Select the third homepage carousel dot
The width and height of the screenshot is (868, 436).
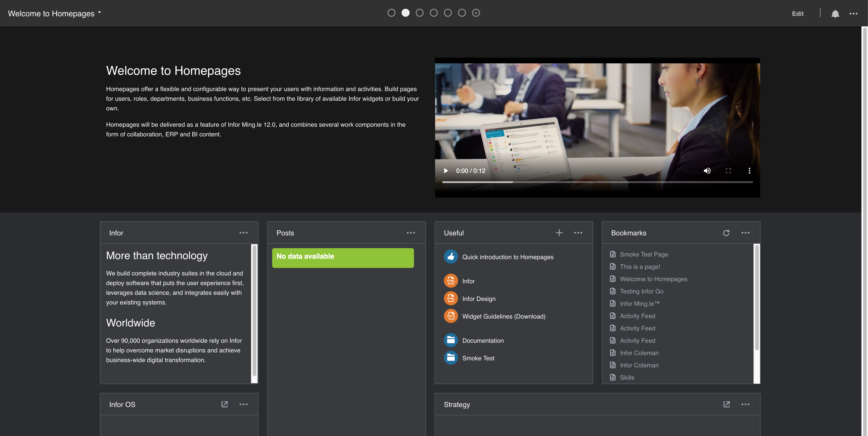[x=419, y=13]
